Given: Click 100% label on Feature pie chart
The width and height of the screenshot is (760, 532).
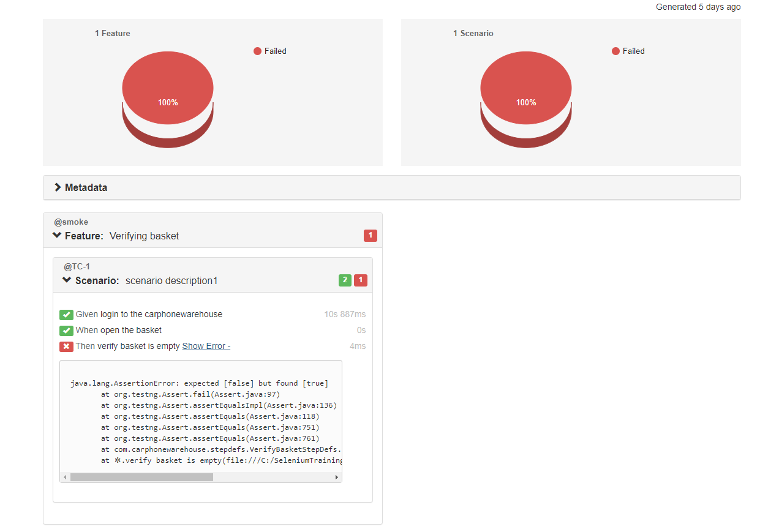Looking at the screenshot, I should pos(168,102).
